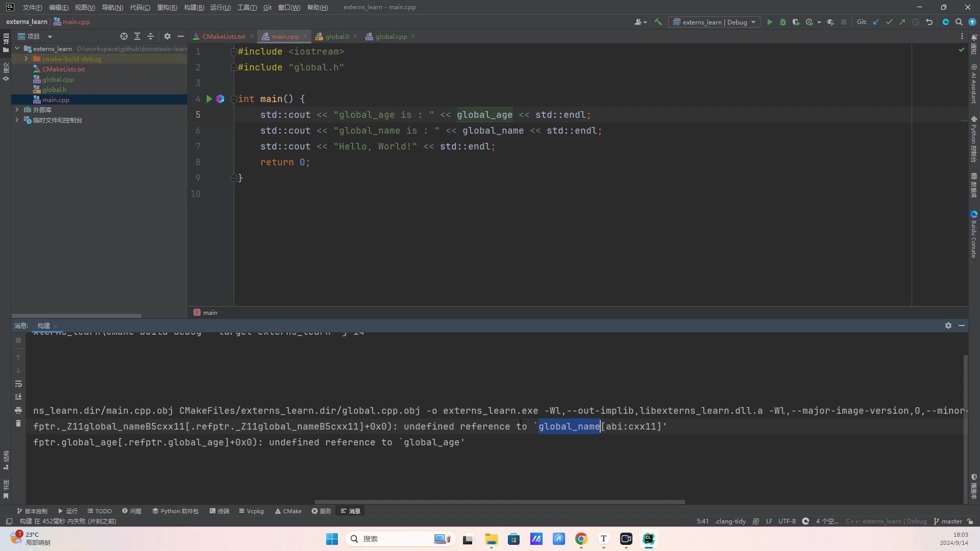The height and width of the screenshot is (551, 980).
Task: Open Search Everywhere magnifier
Action: (959, 22)
